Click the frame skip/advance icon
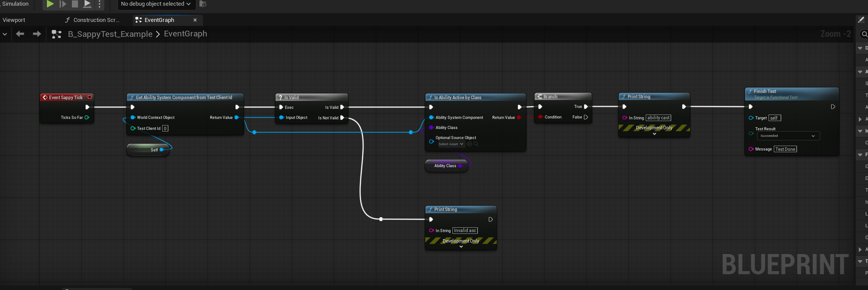868x290 pixels. 63,4
